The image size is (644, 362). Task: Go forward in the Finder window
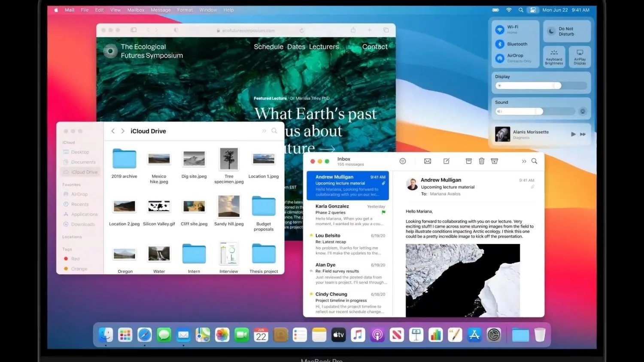pos(123,131)
